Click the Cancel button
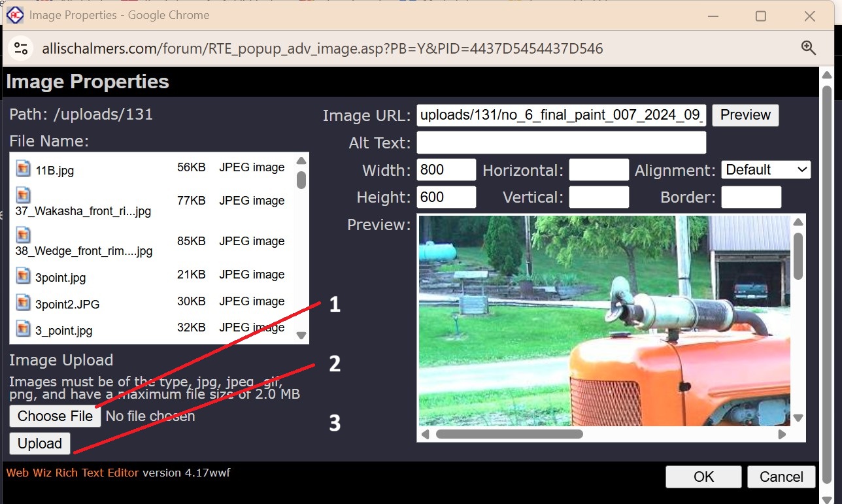This screenshot has width=842, height=504. coord(781,477)
